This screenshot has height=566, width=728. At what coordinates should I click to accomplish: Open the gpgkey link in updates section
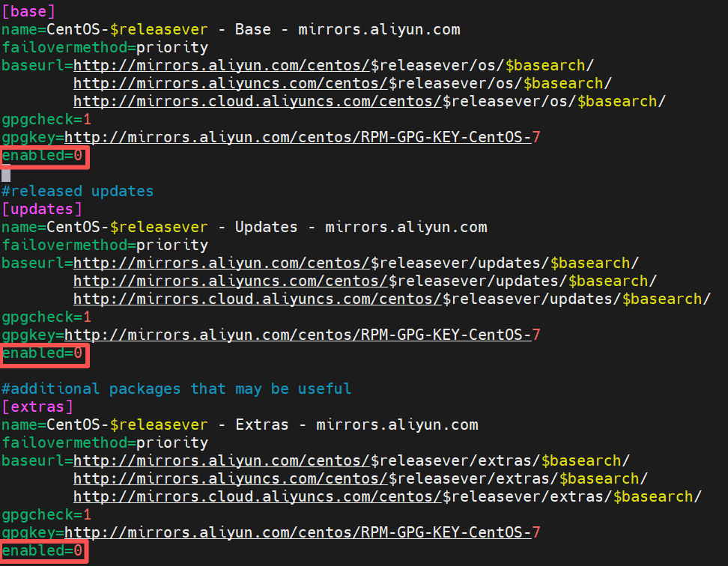[x=303, y=335]
